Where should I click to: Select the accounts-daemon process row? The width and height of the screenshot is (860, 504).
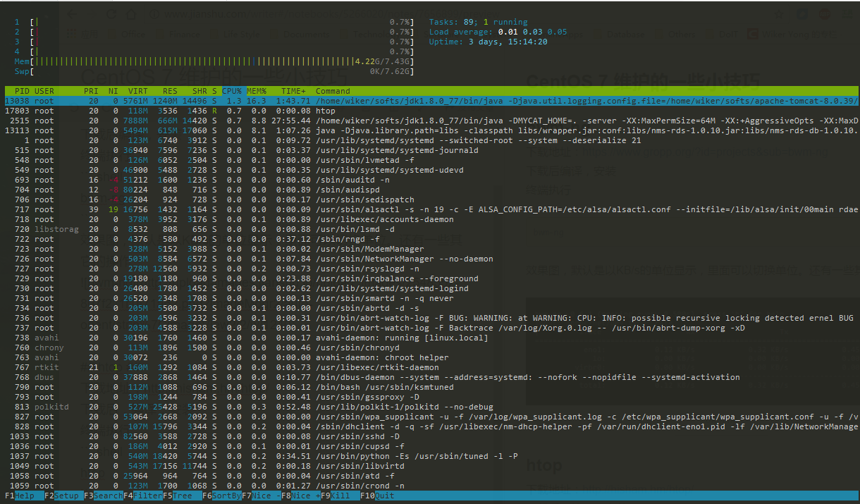[430, 219]
